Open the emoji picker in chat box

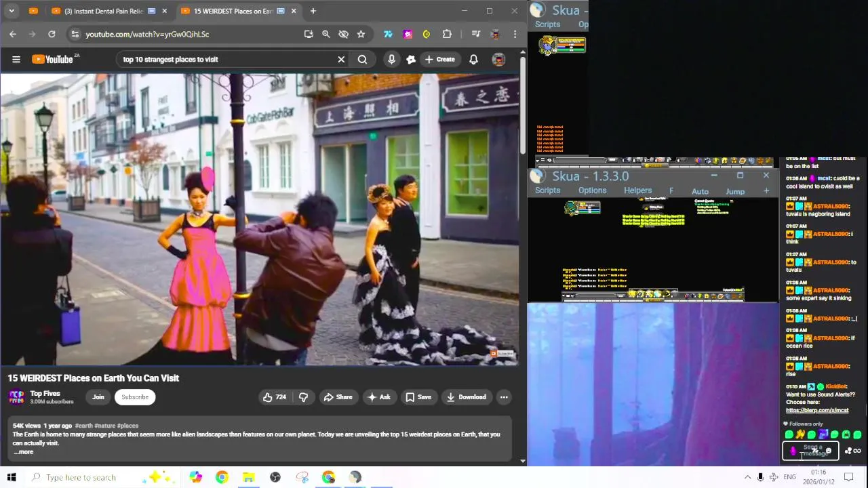click(x=828, y=451)
